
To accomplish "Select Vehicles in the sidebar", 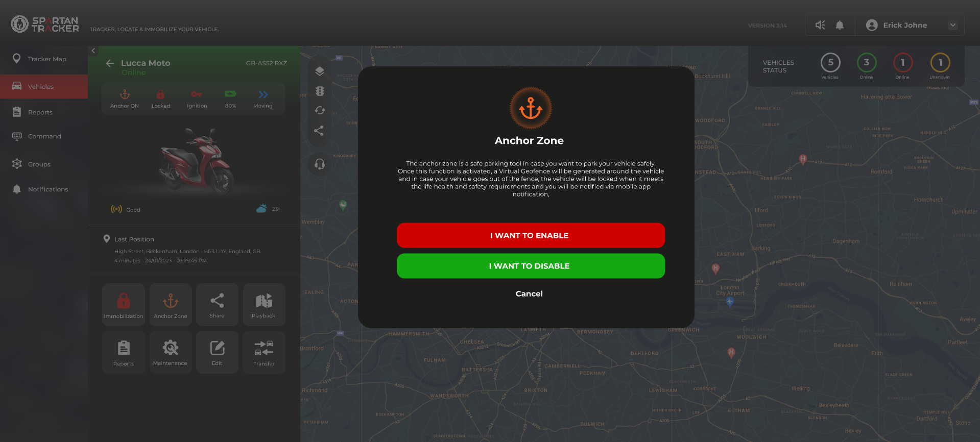I will pyautogui.click(x=44, y=86).
